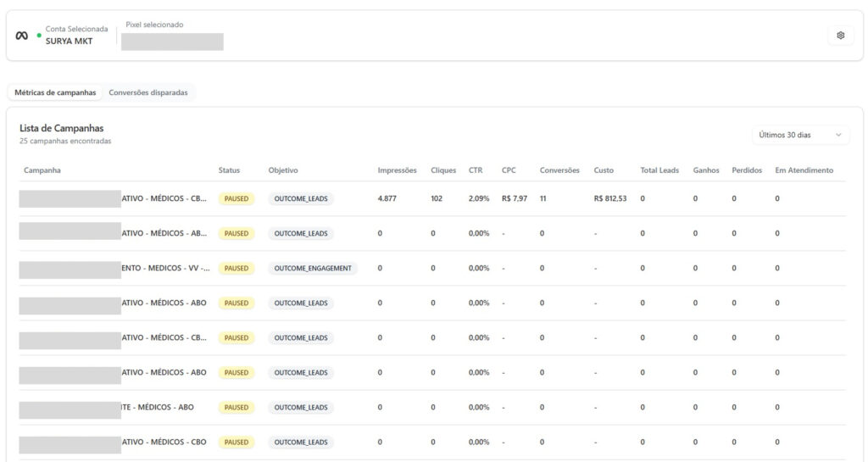Viewport: 868px width, 462px height.
Task: Open the campaign with 4.877 impressions
Action: click(x=164, y=199)
